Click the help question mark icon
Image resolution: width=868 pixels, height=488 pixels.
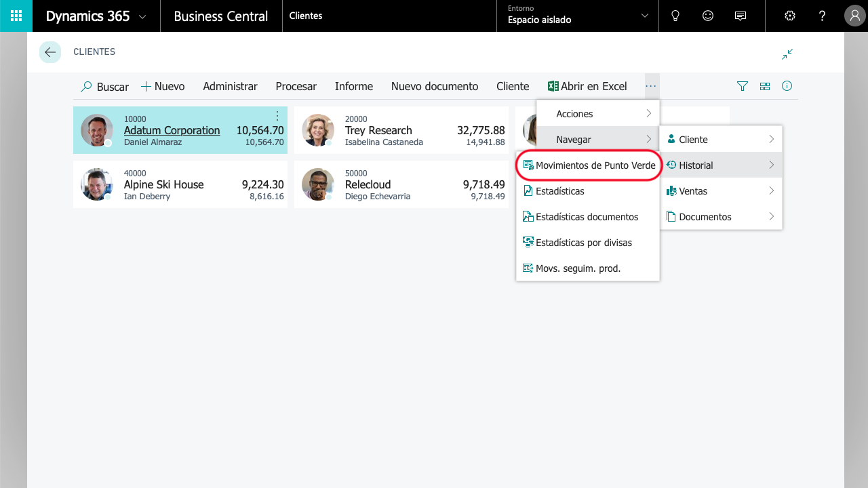[x=823, y=16]
